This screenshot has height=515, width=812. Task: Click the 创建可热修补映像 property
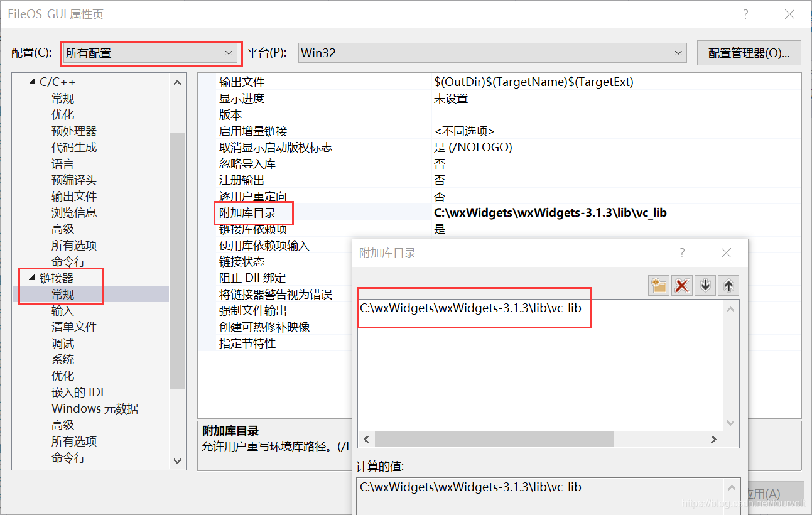(x=264, y=327)
